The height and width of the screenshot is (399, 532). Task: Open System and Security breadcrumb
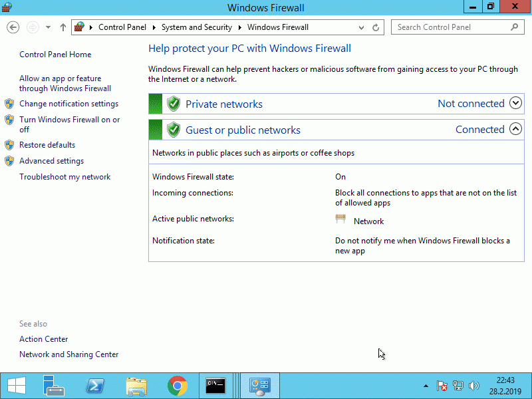[x=196, y=27]
